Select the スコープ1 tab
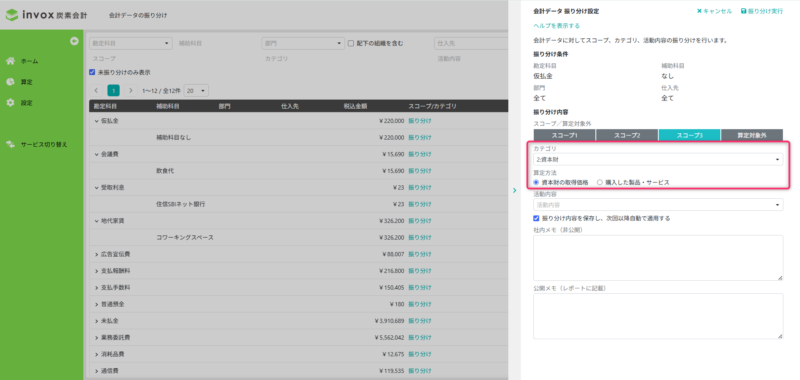This screenshot has width=800, height=380. (564, 135)
